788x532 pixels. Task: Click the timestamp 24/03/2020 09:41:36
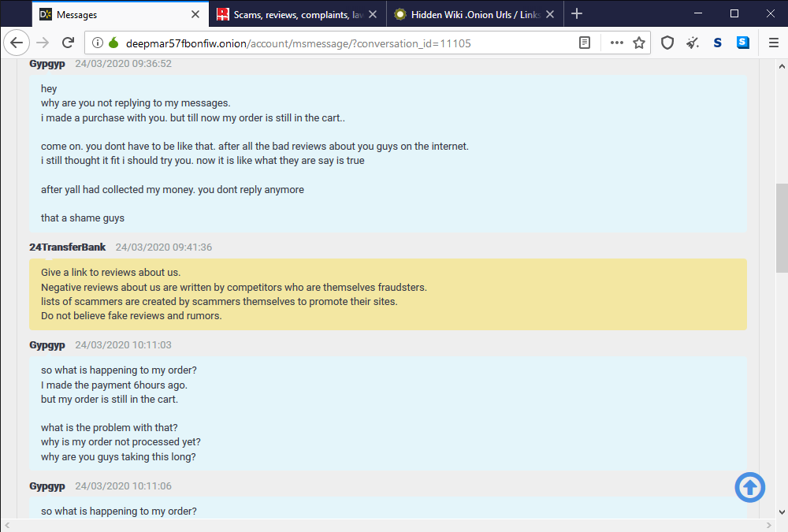(164, 247)
